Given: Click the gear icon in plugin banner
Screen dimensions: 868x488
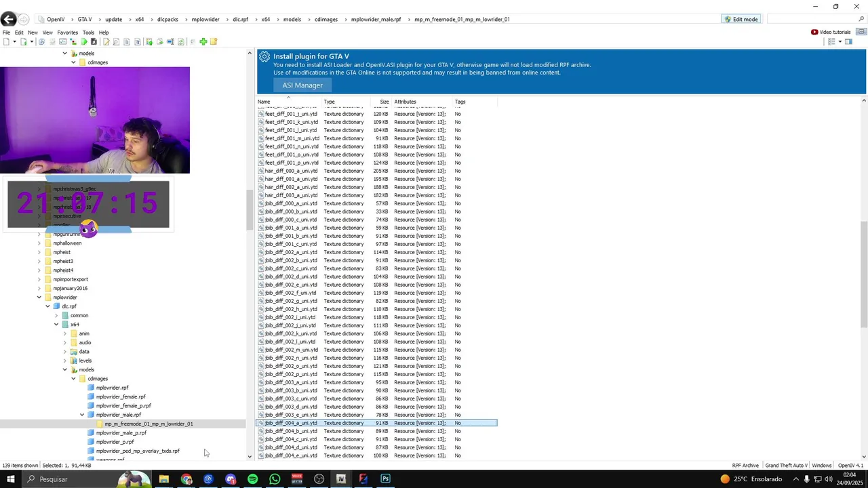Looking at the screenshot, I should click(x=264, y=57).
